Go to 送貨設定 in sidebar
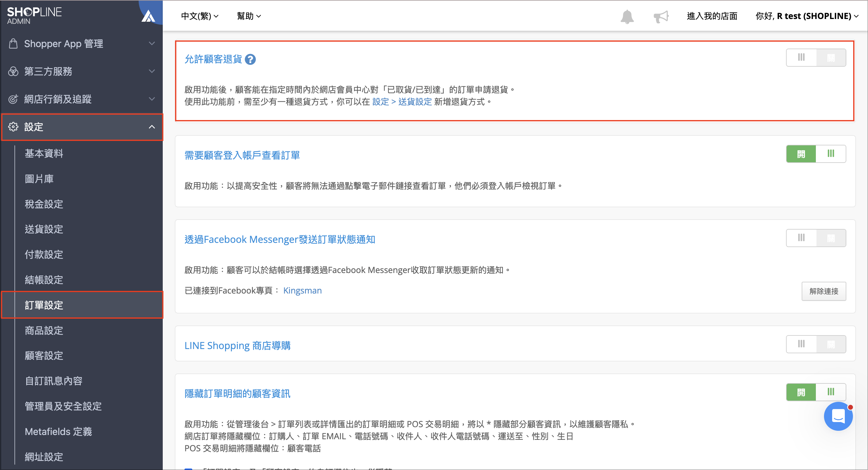Viewport: 868px width, 470px height. [x=44, y=229]
